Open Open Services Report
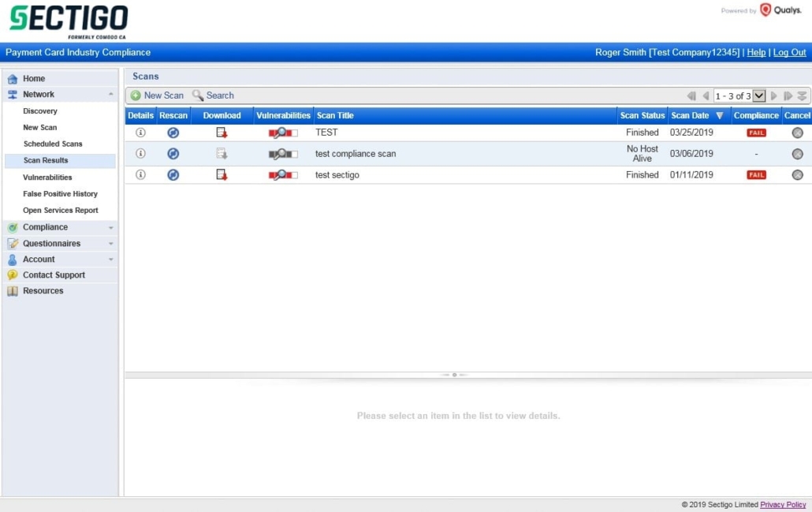 (x=60, y=211)
